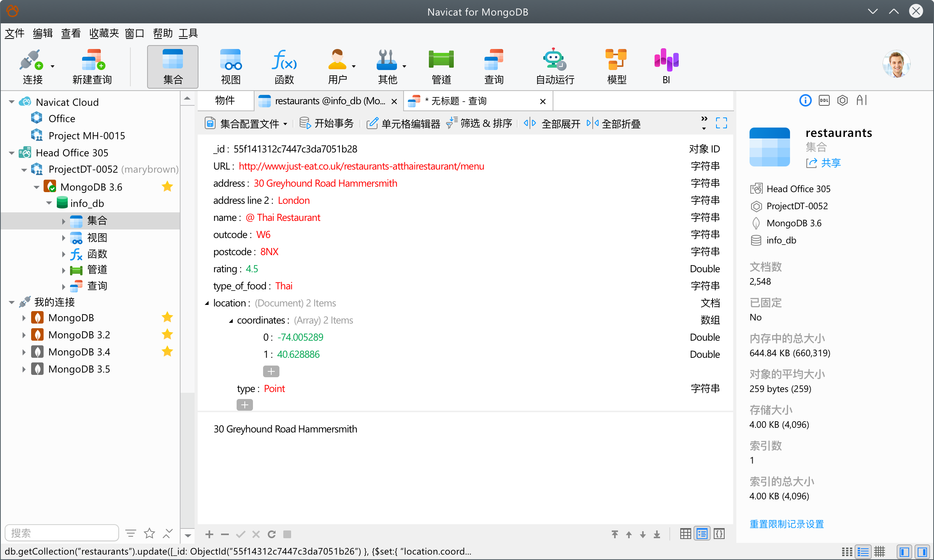Open 自动运行 automation robot icon

click(555, 67)
